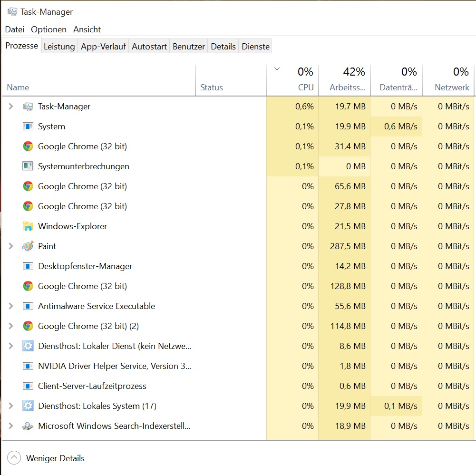Viewport: 476px width, 475px height.
Task: Select the Task-Manager process row icon
Action: 28,107
